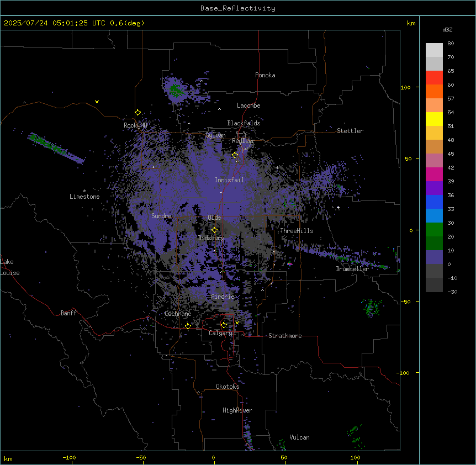Click the Lake Louise label
Screen dimensions: 476x465
click(x=10, y=267)
